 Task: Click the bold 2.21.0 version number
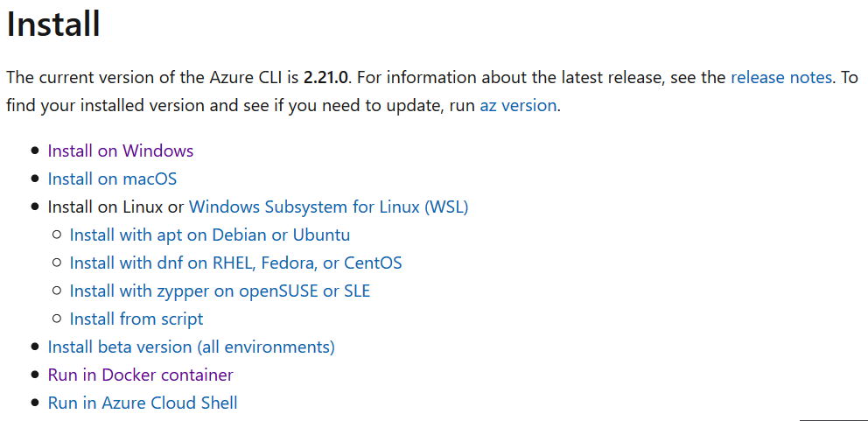(x=325, y=77)
